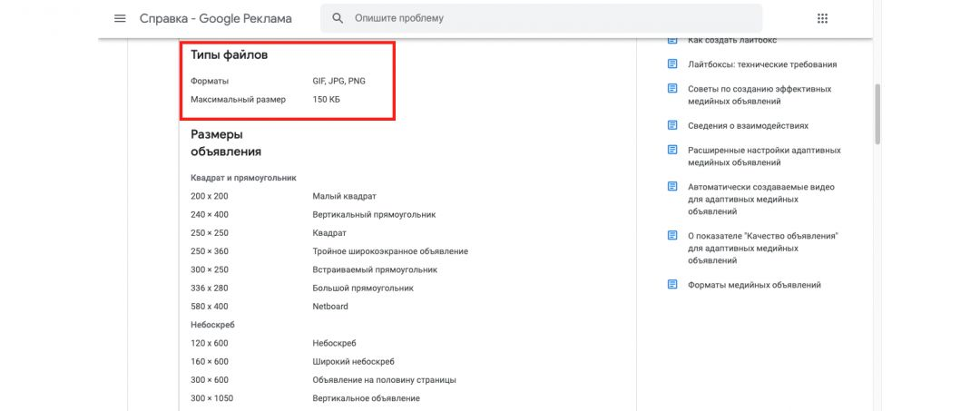980x411 pixels.
Task: Click article icon beside Советы по созданию эффективных
Action: click(672, 89)
